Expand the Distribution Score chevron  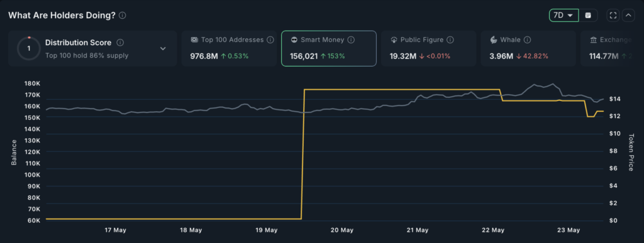[x=163, y=48]
